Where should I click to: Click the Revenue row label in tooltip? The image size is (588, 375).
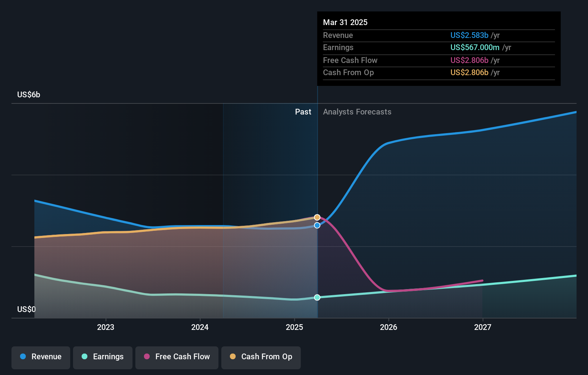click(x=338, y=35)
